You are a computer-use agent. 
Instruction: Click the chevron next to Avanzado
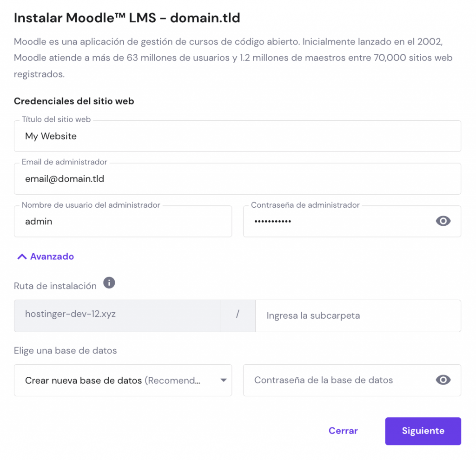click(x=21, y=256)
